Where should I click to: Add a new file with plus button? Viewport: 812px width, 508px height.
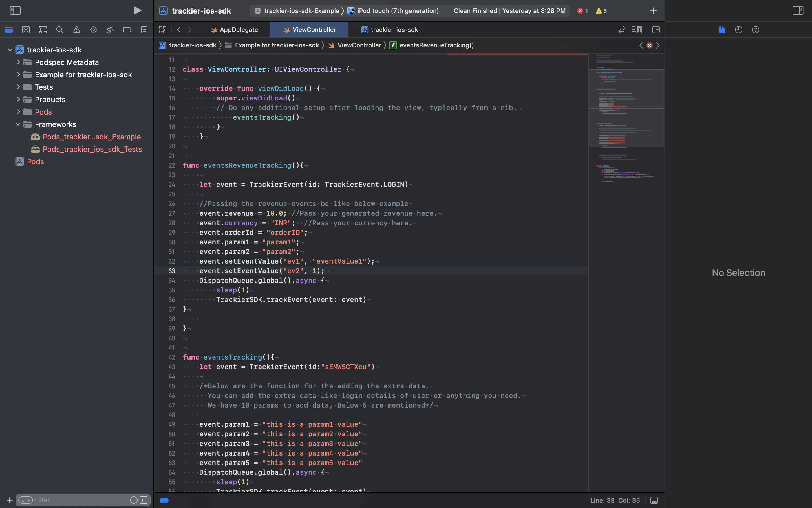pyautogui.click(x=9, y=500)
